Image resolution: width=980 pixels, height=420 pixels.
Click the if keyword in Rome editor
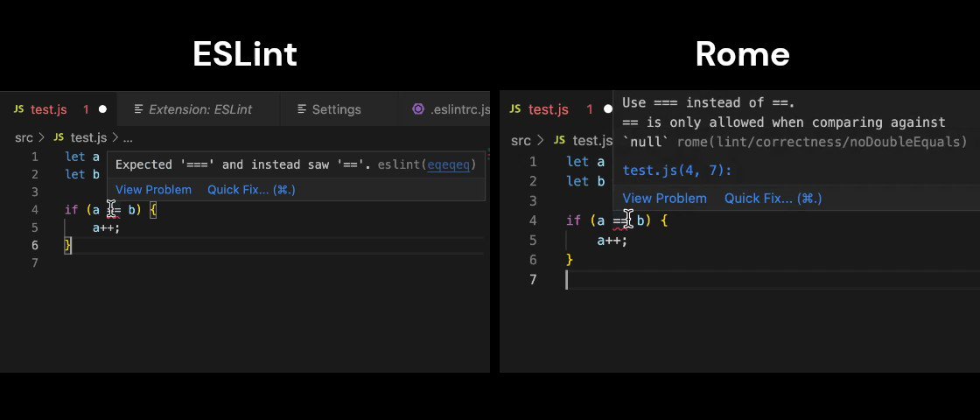click(x=574, y=220)
